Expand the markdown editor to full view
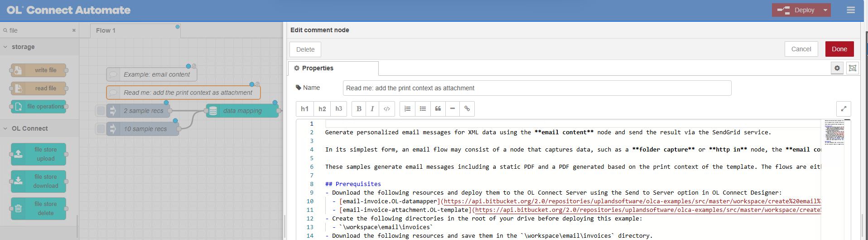The height and width of the screenshot is (240, 868). tap(843, 109)
